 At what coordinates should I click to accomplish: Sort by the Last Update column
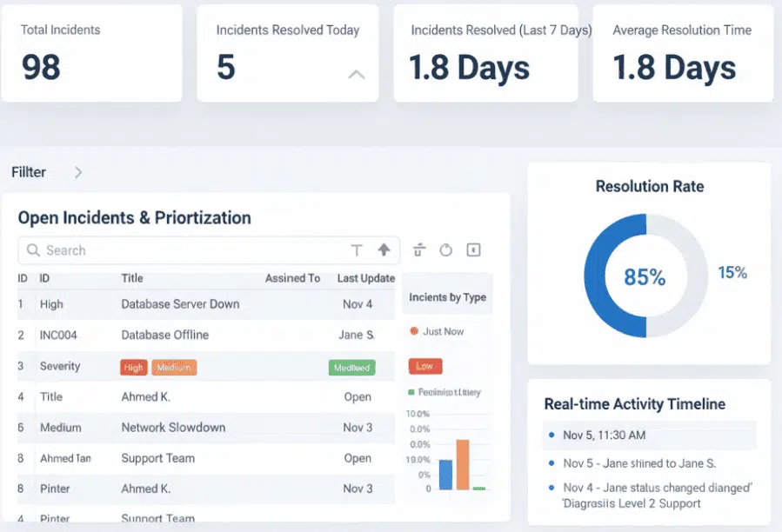click(365, 278)
